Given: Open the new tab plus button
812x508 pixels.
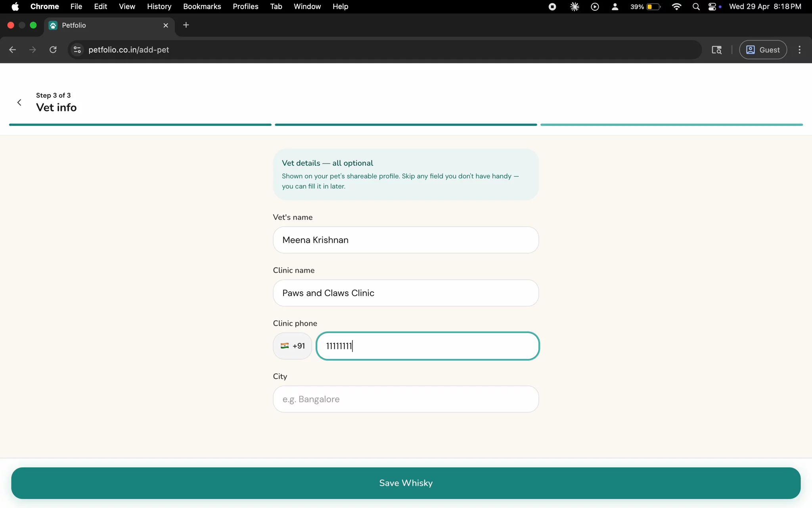Looking at the screenshot, I should 186,25.
